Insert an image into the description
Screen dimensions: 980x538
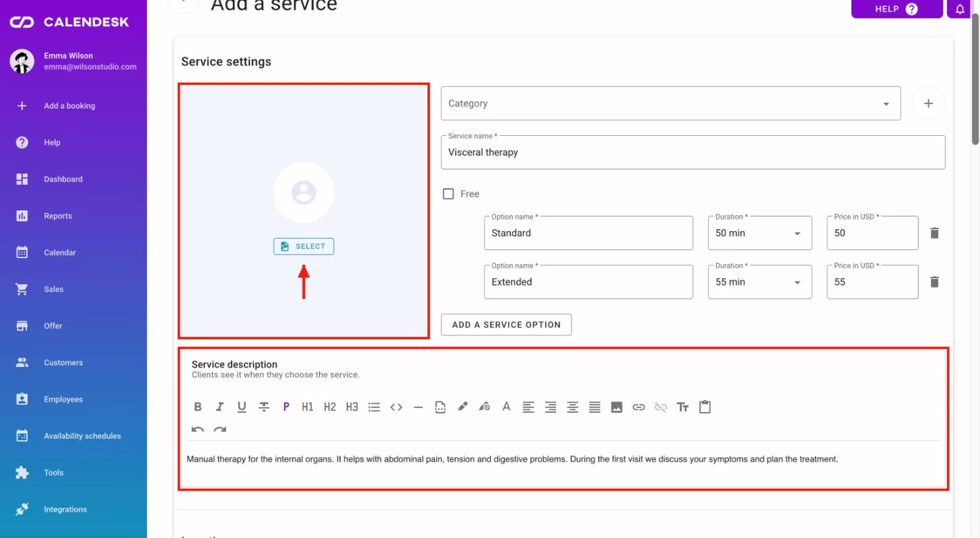point(617,407)
